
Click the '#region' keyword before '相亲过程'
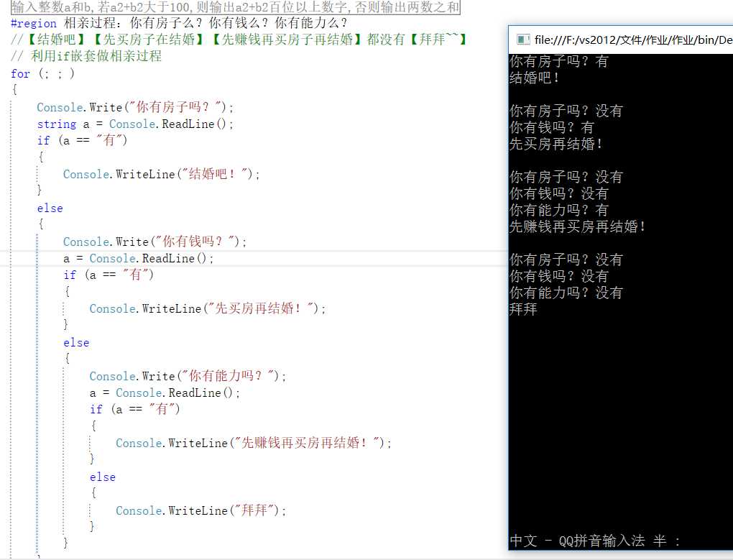point(34,23)
